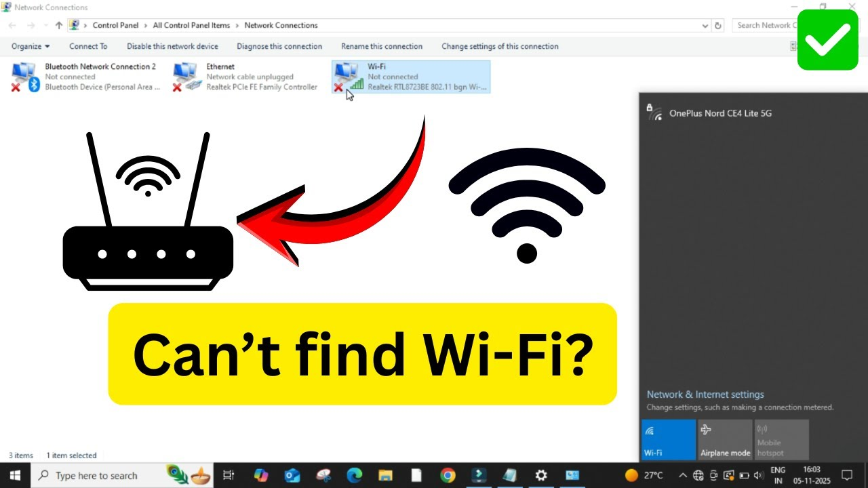Open Network & Internet settings link
The image size is (868, 488).
(x=705, y=394)
